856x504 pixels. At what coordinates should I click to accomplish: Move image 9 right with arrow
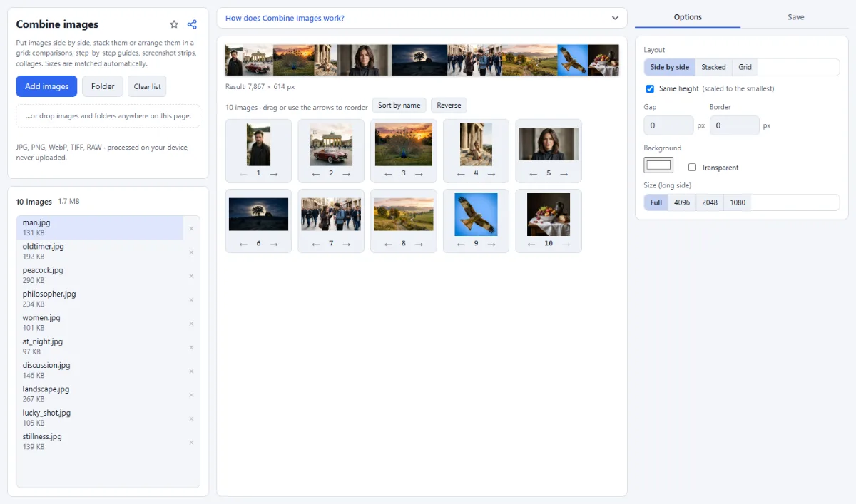(491, 244)
